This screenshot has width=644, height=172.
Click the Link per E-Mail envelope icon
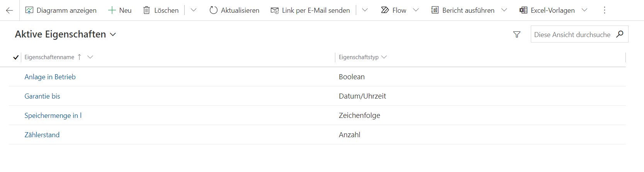[x=275, y=10]
